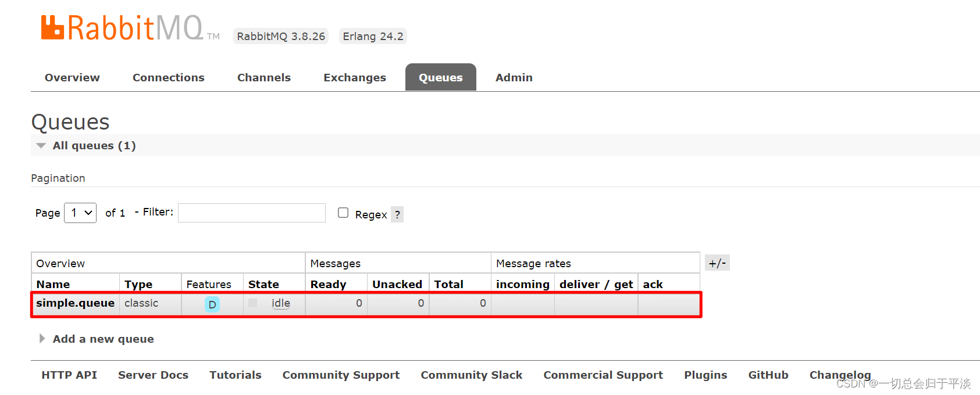Image resolution: width=980 pixels, height=395 pixels.
Task: Open the HTTP API footer link
Action: pyautogui.click(x=69, y=375)
